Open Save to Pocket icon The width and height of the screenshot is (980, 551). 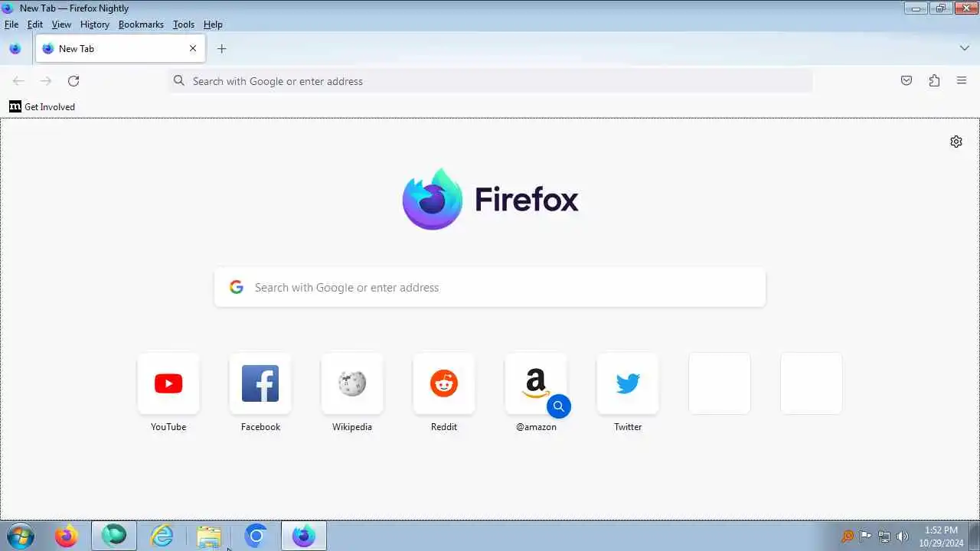tap(906, 81)
